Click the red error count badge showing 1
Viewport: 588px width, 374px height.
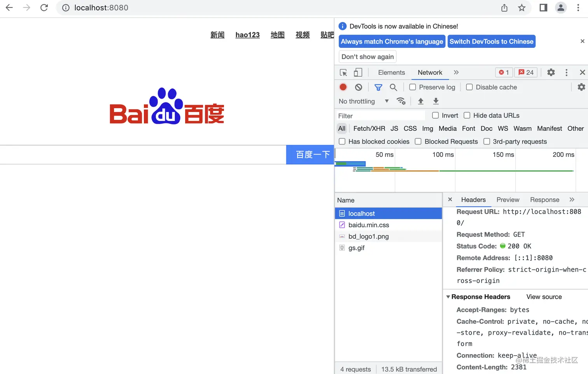[504, 72]
